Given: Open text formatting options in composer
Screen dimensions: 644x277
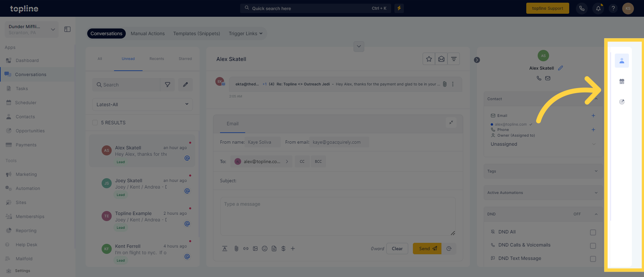Looking at the screenshot, I should coord(225,249).
